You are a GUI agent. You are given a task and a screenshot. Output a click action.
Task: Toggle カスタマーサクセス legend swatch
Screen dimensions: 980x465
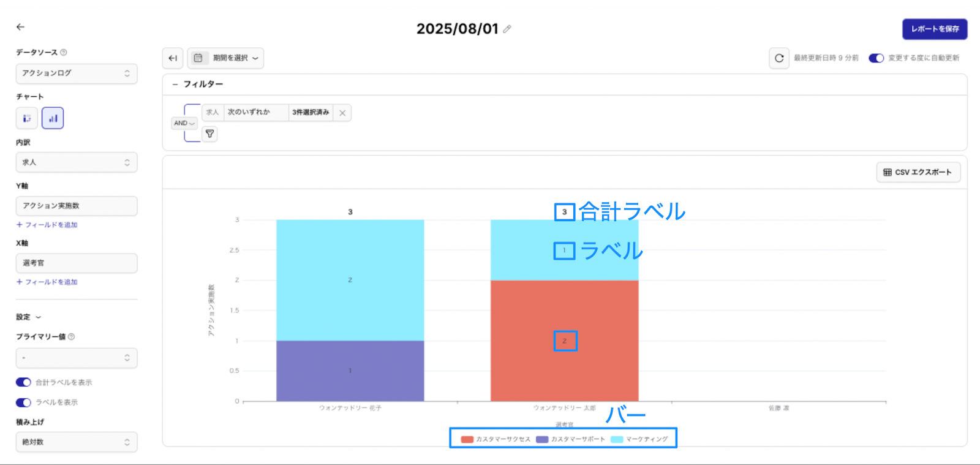click(467, 439)
